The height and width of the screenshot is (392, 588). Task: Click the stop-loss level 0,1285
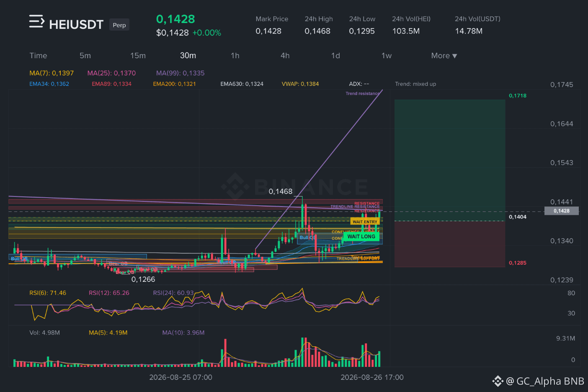[518, 263]
